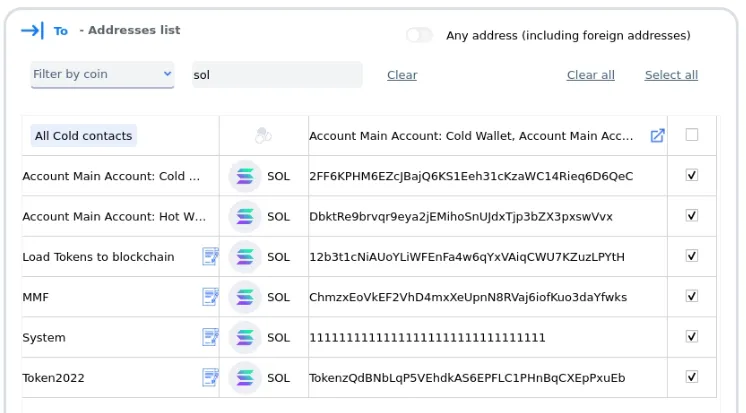Select the address starting with ChmzxEoVkEF2

[x=468, y=297]
